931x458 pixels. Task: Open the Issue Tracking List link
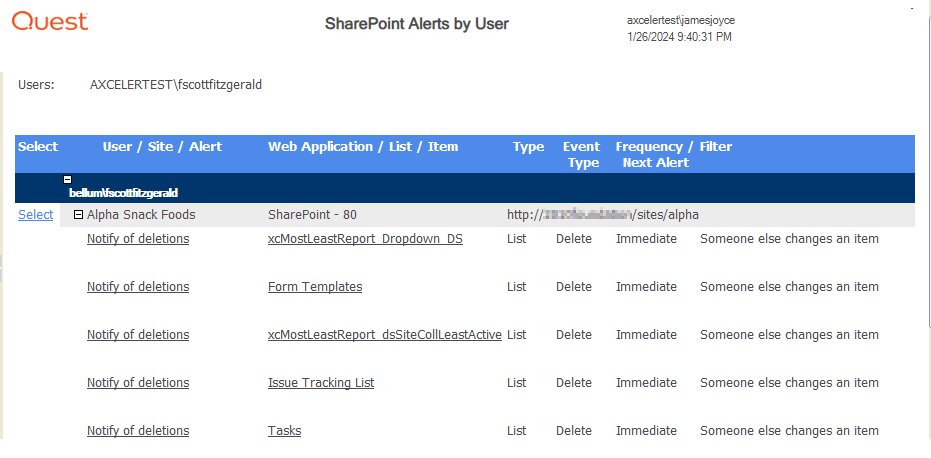tap(321, 383)
